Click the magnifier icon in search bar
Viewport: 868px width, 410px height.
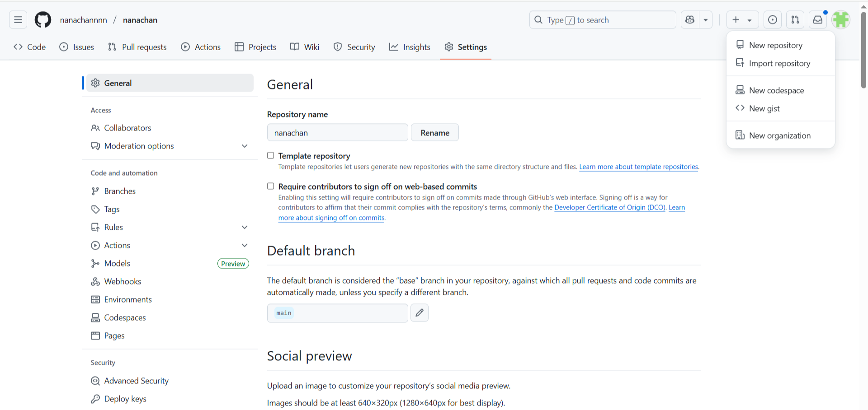point(538,20)
